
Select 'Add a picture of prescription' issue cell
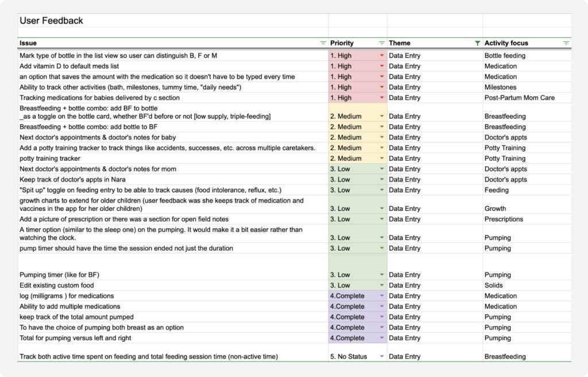click(173, 220)
